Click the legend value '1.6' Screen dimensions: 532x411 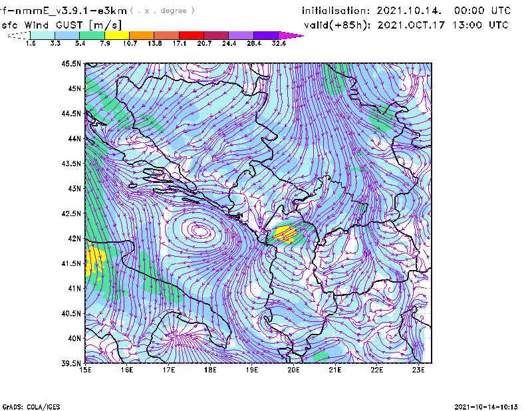click(x=31, y=43)
